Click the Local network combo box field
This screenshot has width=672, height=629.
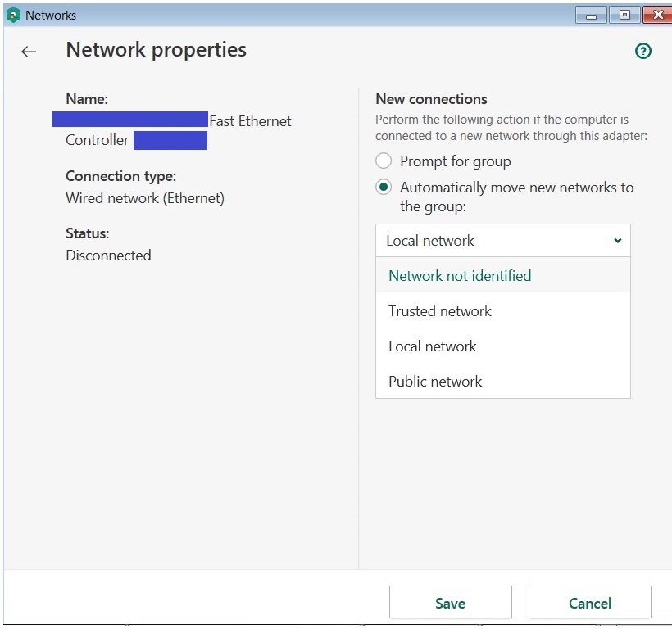492,241
